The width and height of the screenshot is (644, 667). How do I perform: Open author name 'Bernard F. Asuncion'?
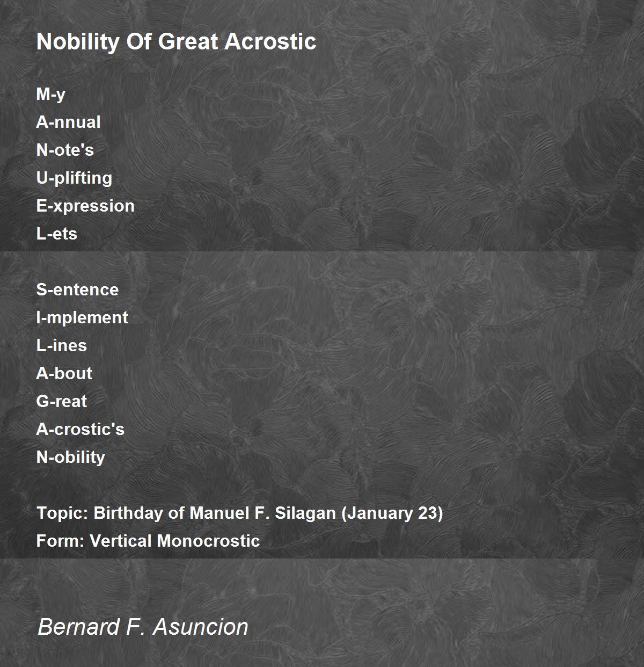(x=143, y=627)
